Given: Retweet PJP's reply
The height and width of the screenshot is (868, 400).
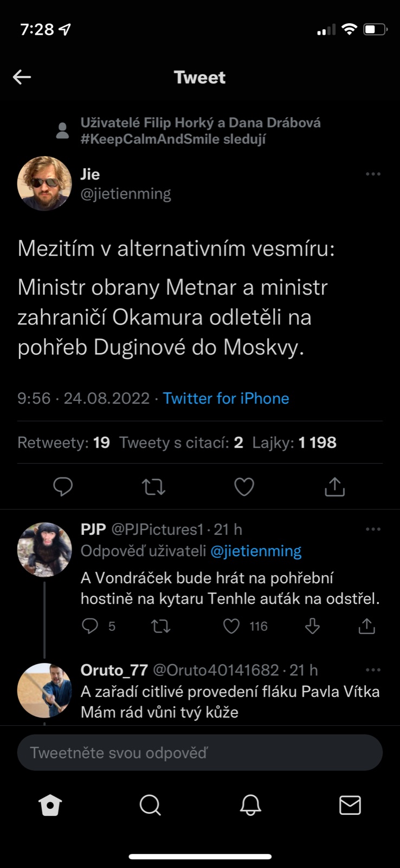Looking at the screenshot, I should (x=160, y=627).
